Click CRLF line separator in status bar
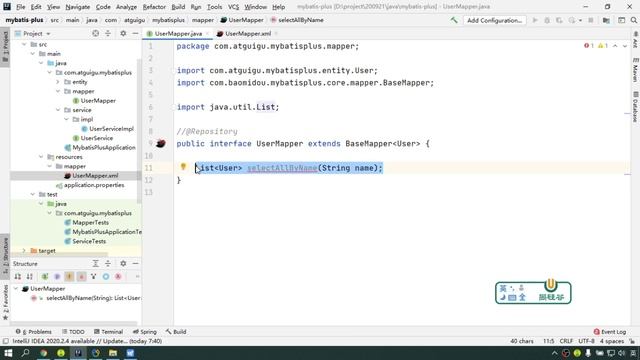This screenshot has height=360, width=640. pos(566,341)
